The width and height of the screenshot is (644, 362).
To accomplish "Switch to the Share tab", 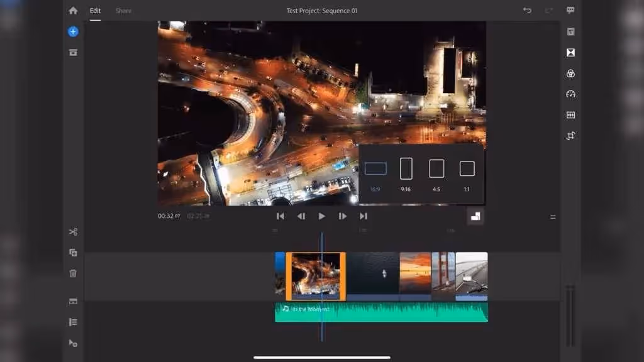I will coord(123,10).
